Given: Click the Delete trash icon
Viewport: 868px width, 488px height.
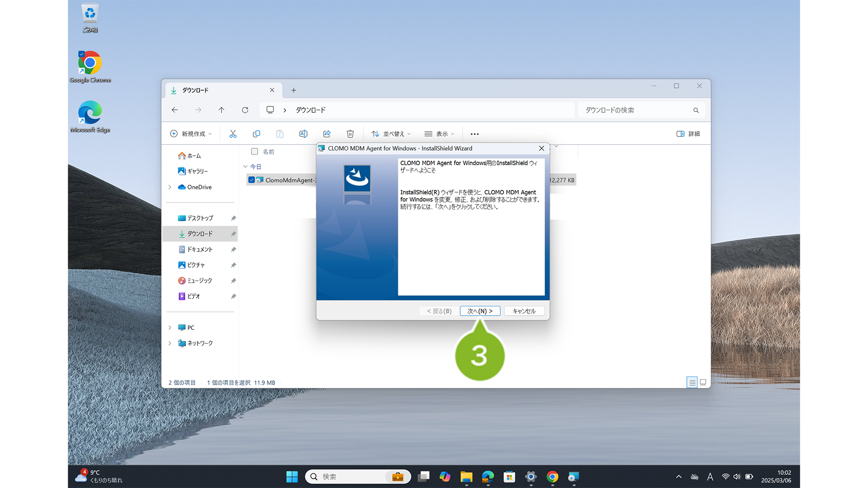Looking at the screenshot, I should (x=350, y=134).
